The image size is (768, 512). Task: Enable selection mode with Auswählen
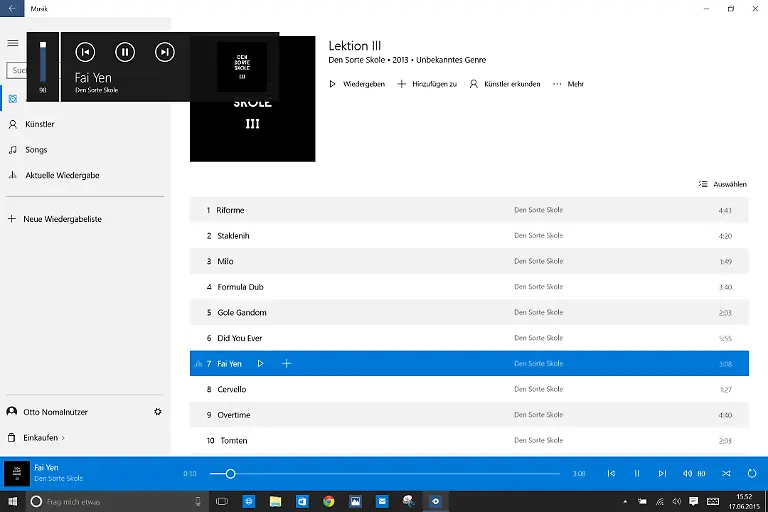pyautogui.click(x=723, y=184)
